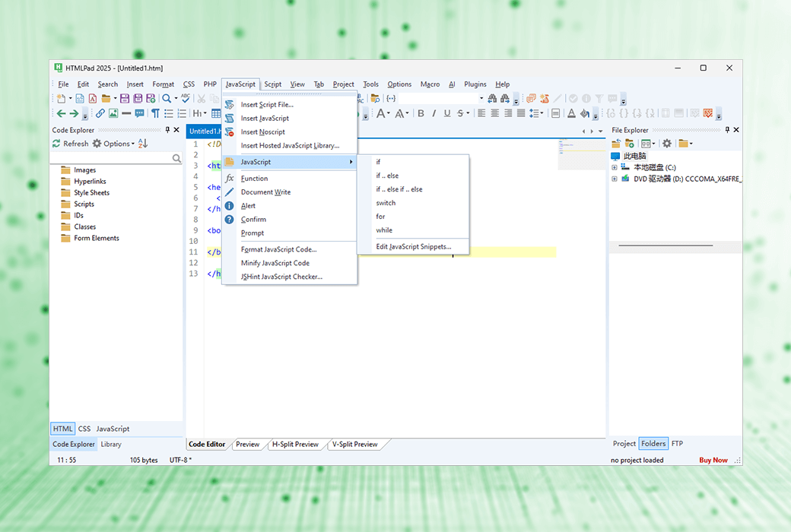Screen dimensions: 791x532
Task: Click the Align Left toolbar icon
Action: click(x=481, y=113)
